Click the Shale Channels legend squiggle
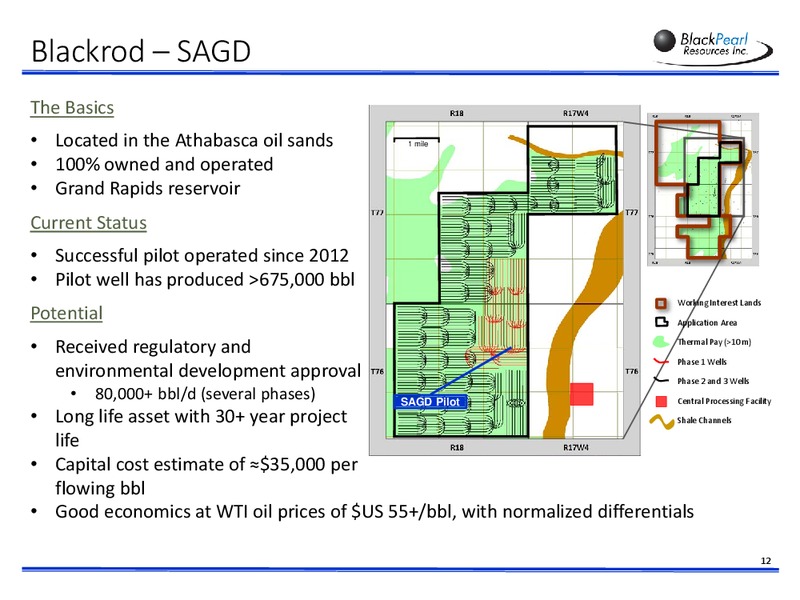Viewport: 800px width, 600px height. (x=662, y=421)
